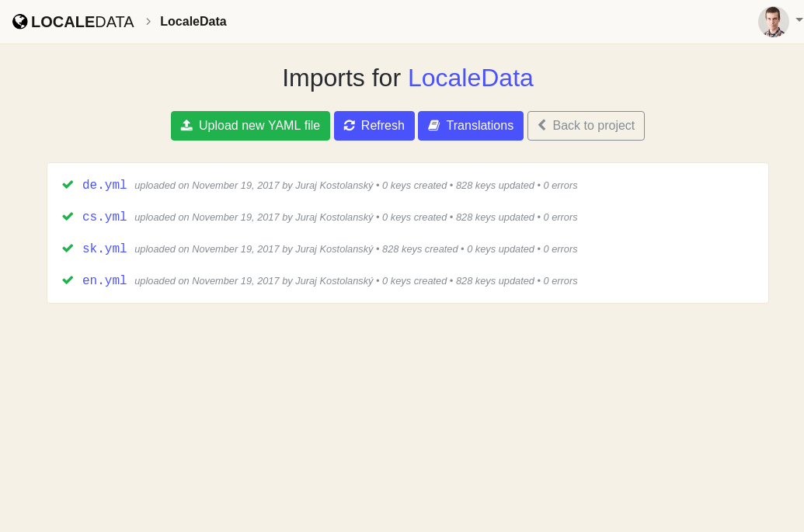
Task: Click the breadcrumb chevron separator
Action: click(x=148, y=22)
